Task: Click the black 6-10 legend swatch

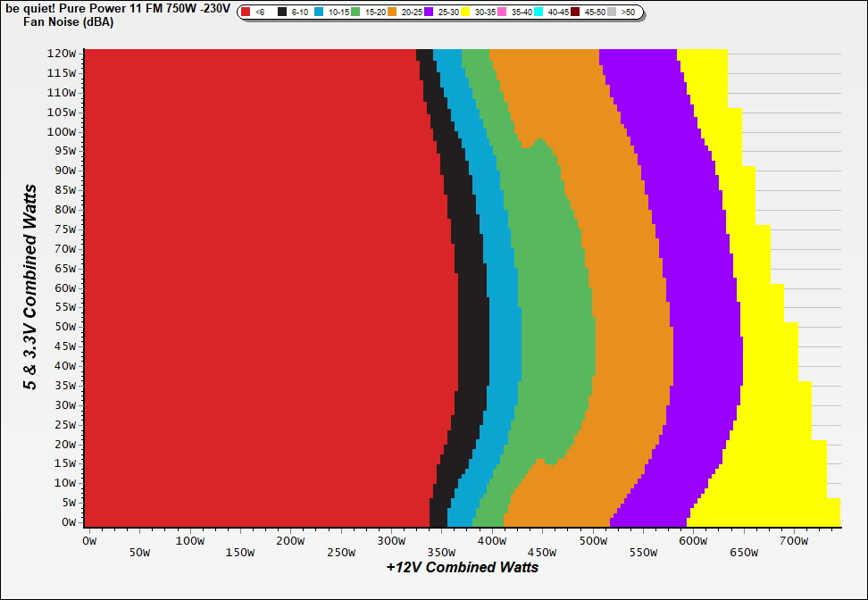Action: (x=283, y=12)
